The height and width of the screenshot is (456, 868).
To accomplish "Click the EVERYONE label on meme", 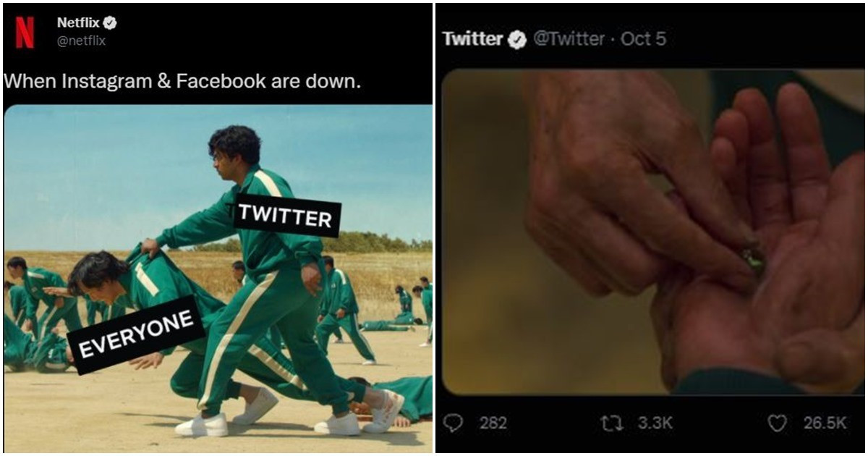I will (136, 335).
